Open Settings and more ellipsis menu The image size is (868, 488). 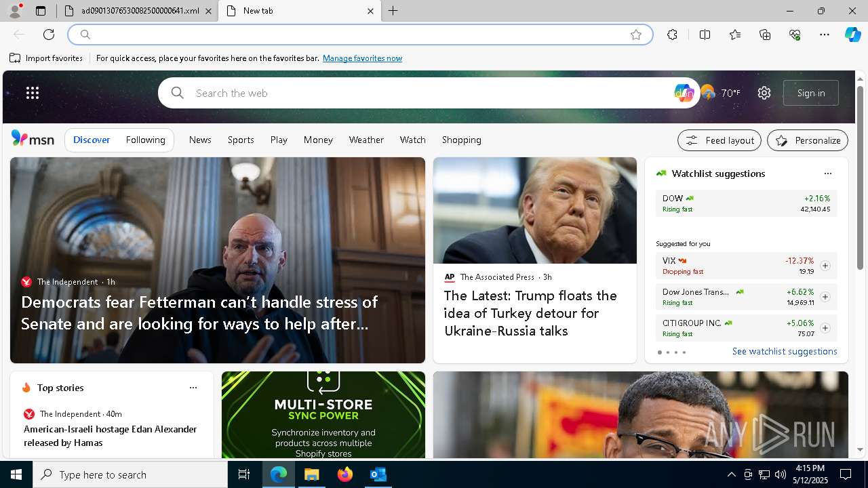coord(825,35)
